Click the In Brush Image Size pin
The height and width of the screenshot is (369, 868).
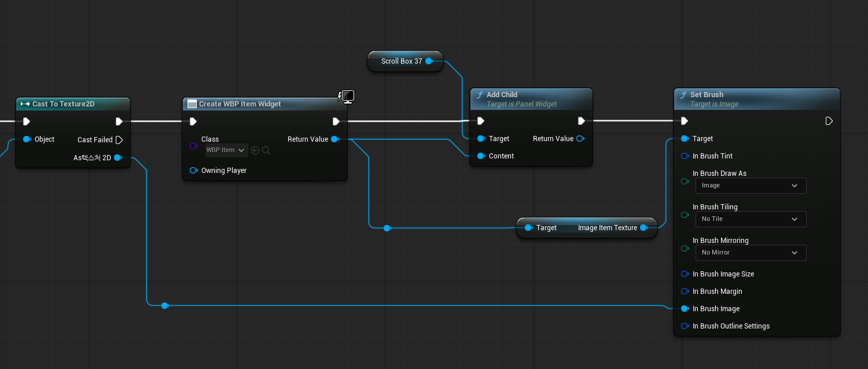[685, 274]
